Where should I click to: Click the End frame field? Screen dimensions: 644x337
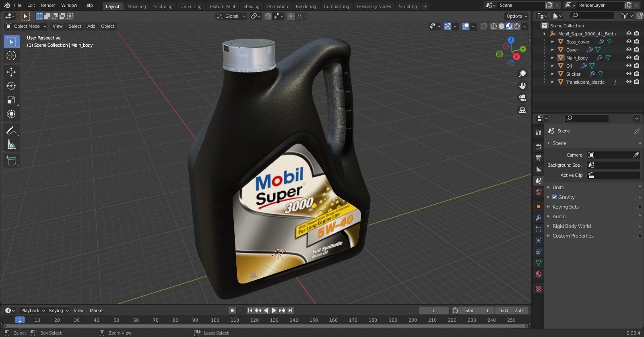(x=512, y=310)
